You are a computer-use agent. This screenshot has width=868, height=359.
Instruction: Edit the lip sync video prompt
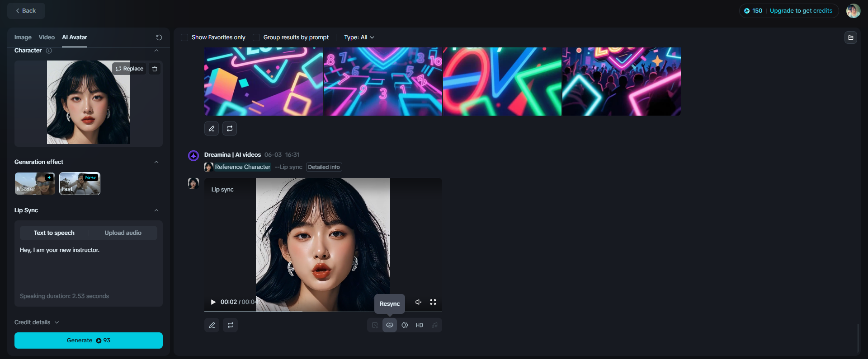click(212, 325)
